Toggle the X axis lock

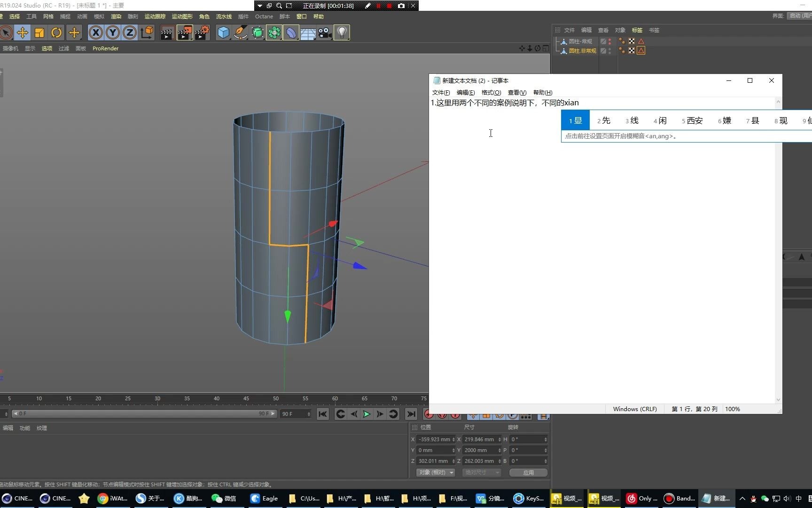coord(96,32)
